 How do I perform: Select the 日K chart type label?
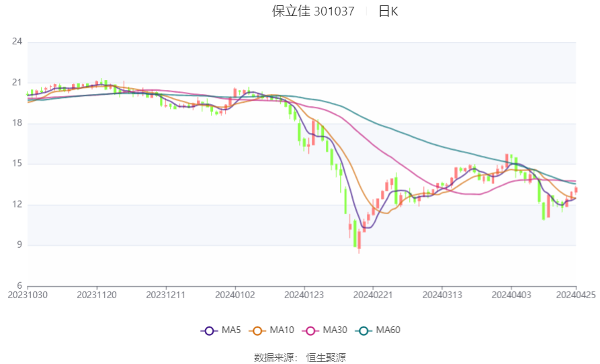(388, 11)
